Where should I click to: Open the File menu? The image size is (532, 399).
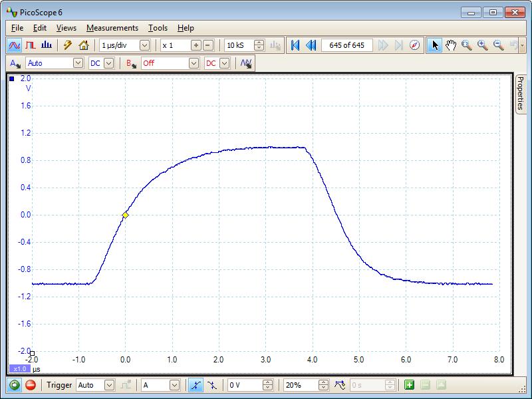[x=17, y=28]
